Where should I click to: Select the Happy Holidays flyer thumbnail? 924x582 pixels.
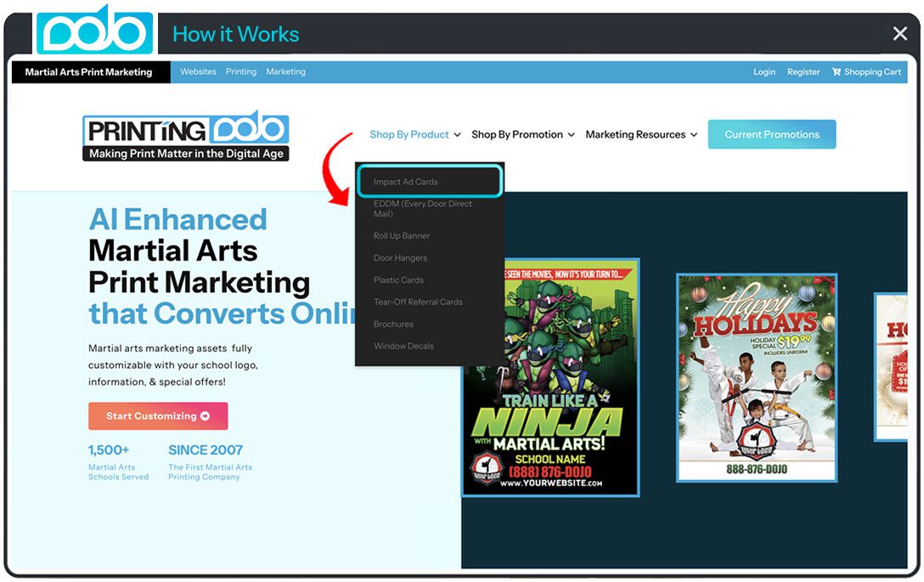click(756, 378)
